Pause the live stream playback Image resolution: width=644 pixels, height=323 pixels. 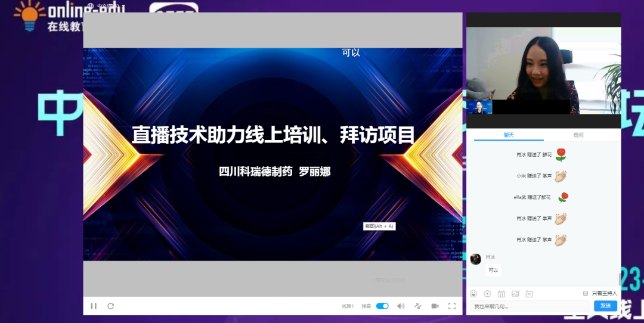point(94,306)
